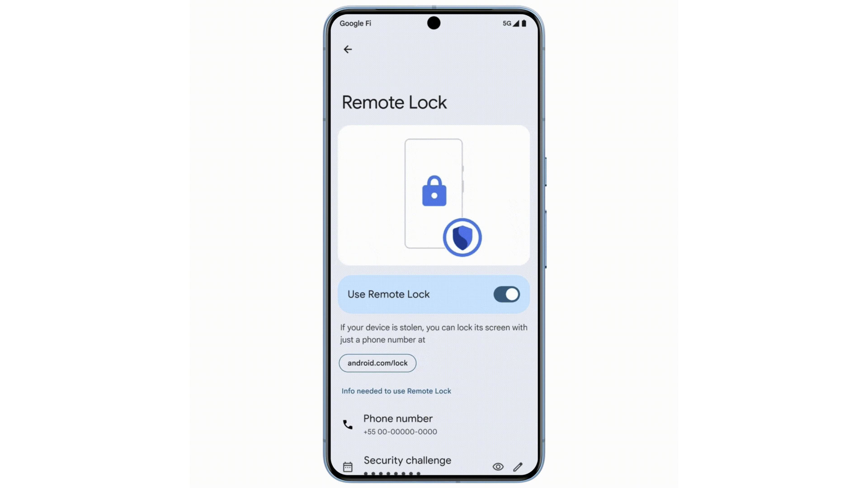The width and height of the screenshot is (868, 488).
Task: Click the 5G signal status bar icon
Action: (504, 23)
